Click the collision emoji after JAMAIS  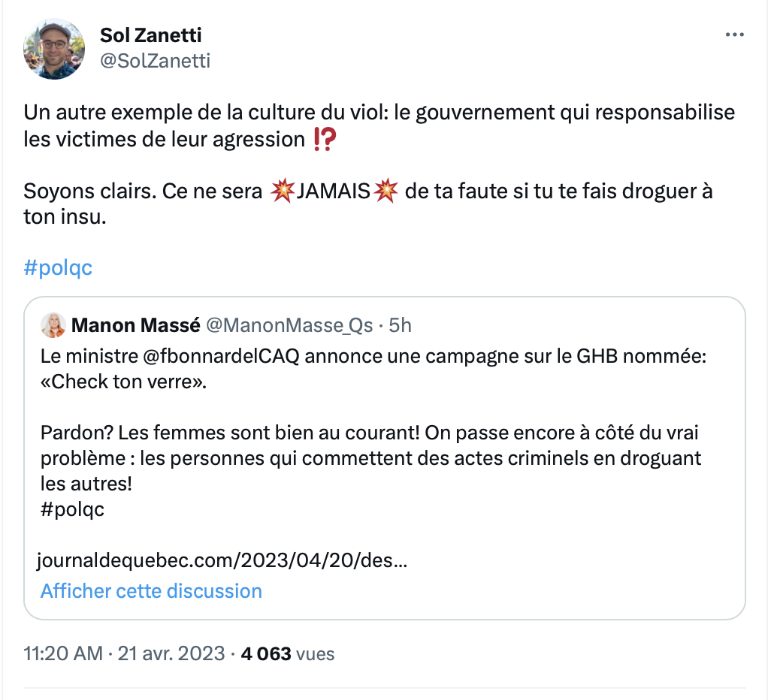[385, 191]
